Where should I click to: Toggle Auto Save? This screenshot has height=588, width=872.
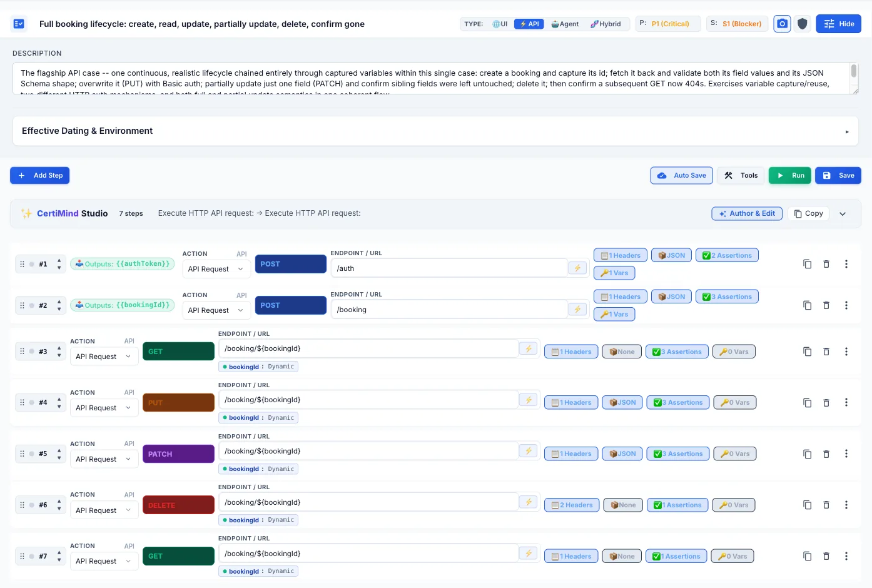pyautogui.click(x=681, y=176)
